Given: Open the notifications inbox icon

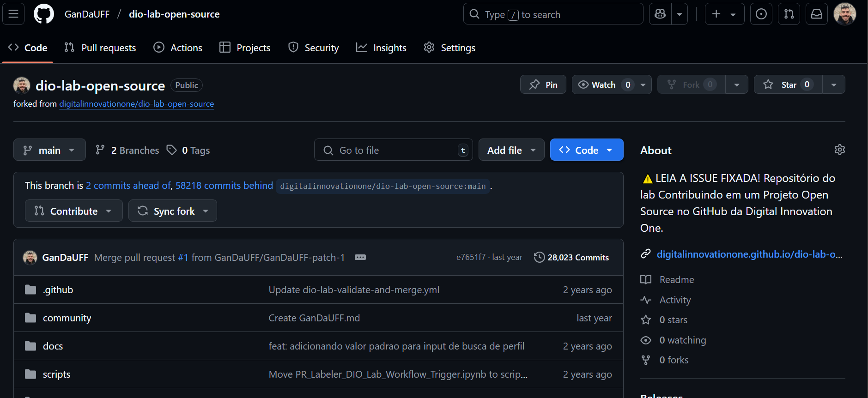Looking at the screenshot, I should pyautogui.click(x=817, y=14).
